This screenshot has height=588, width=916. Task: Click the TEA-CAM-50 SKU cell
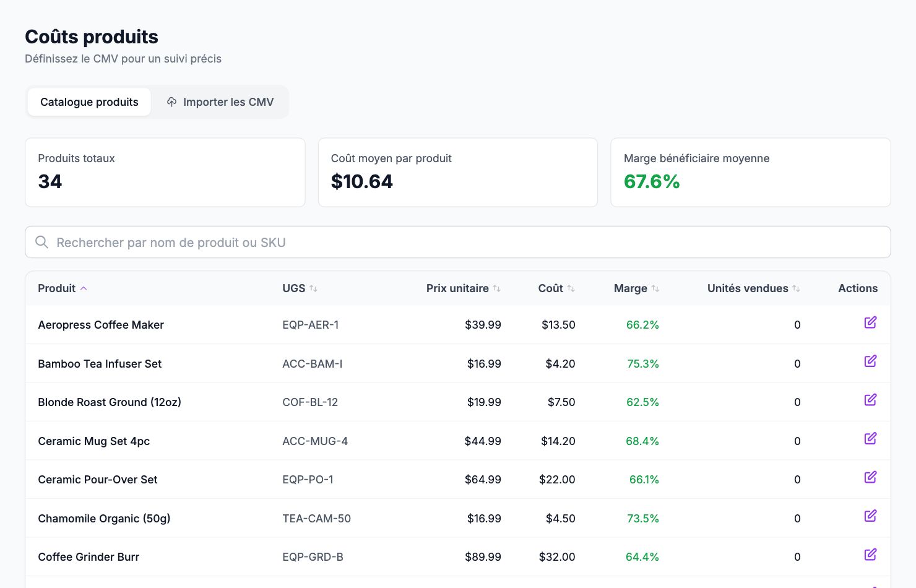(316, 519)
